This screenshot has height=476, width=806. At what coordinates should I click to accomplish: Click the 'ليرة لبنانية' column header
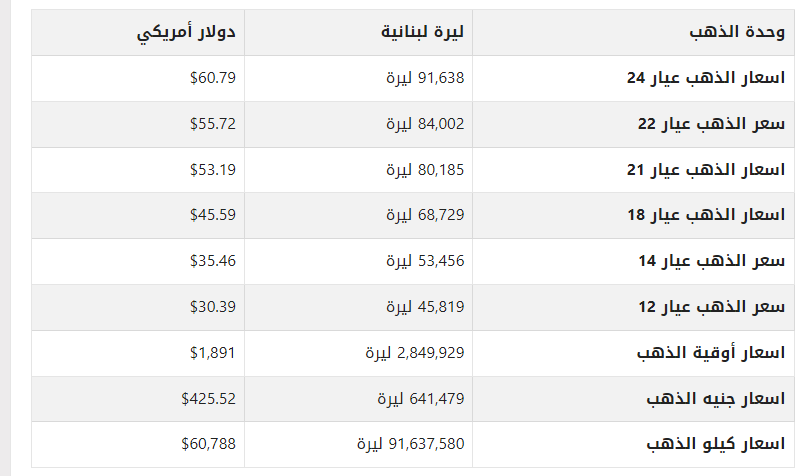coord(422,33)
